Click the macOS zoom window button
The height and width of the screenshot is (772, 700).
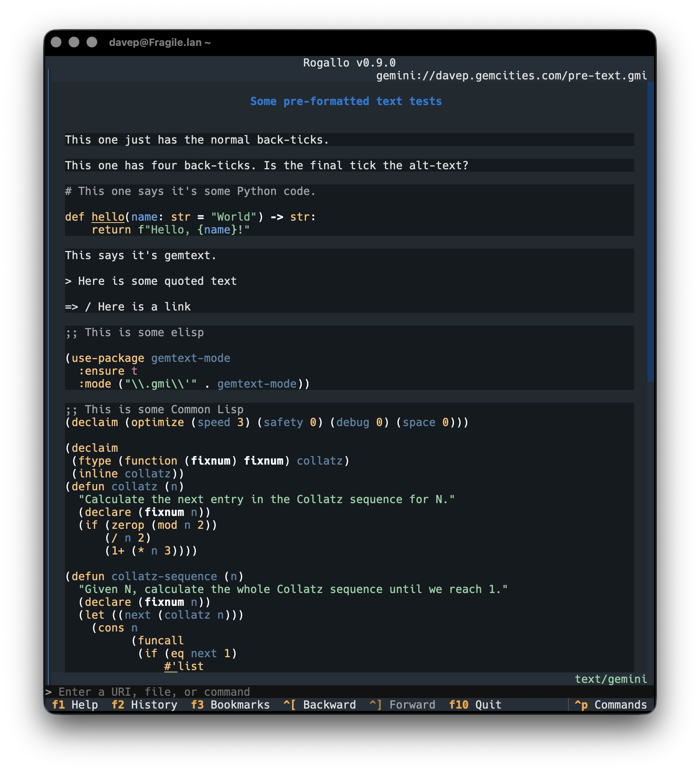pyautogui.click(x=92, y=42)
